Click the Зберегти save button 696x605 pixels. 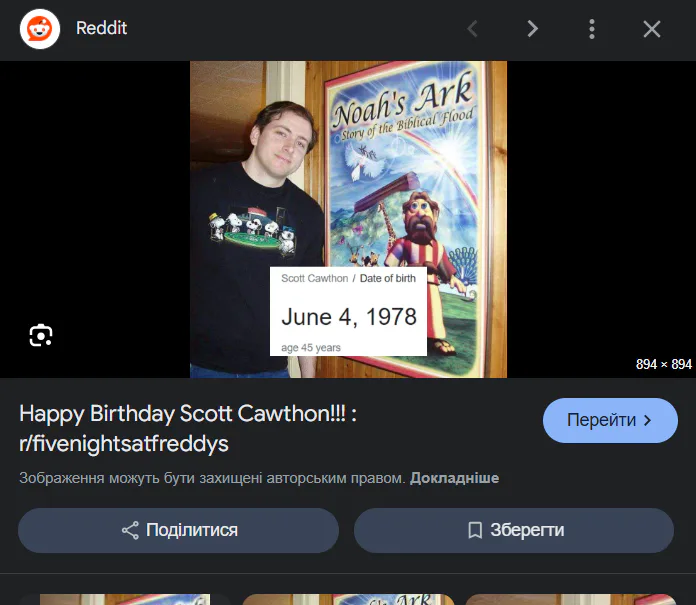click(514, 530)
